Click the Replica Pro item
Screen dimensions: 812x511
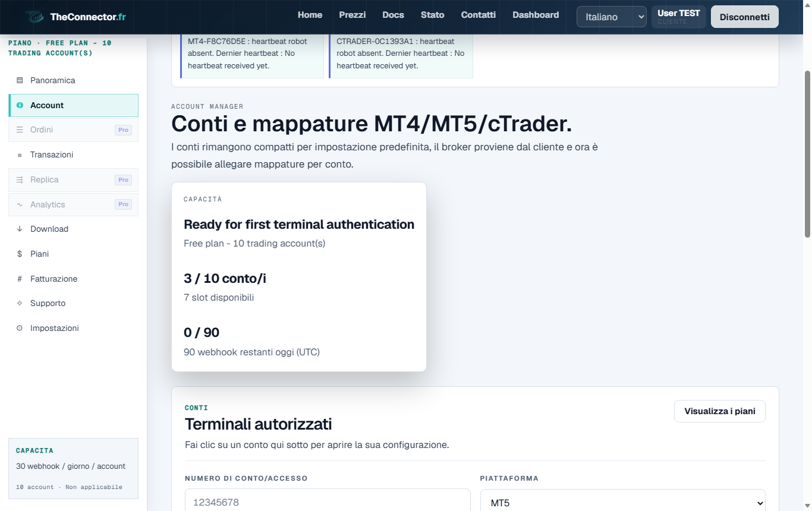coord(73,179)
